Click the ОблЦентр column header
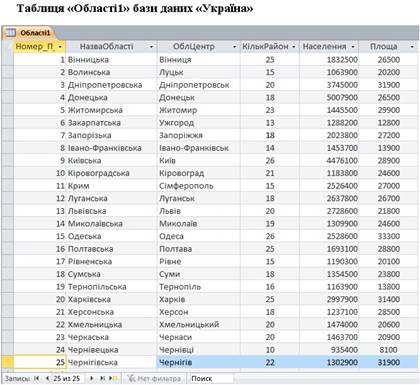 click(x=199, y=47)
